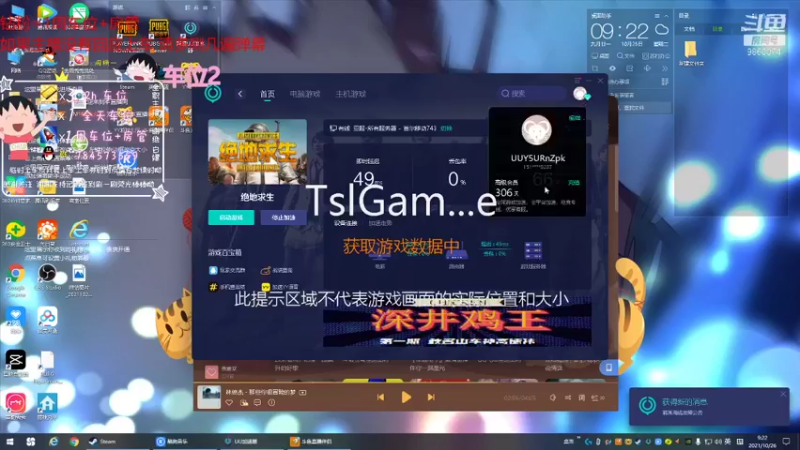800x450 pixels.
Task: Open the Internet Explorer desktop shortcut
Action: 79,233
